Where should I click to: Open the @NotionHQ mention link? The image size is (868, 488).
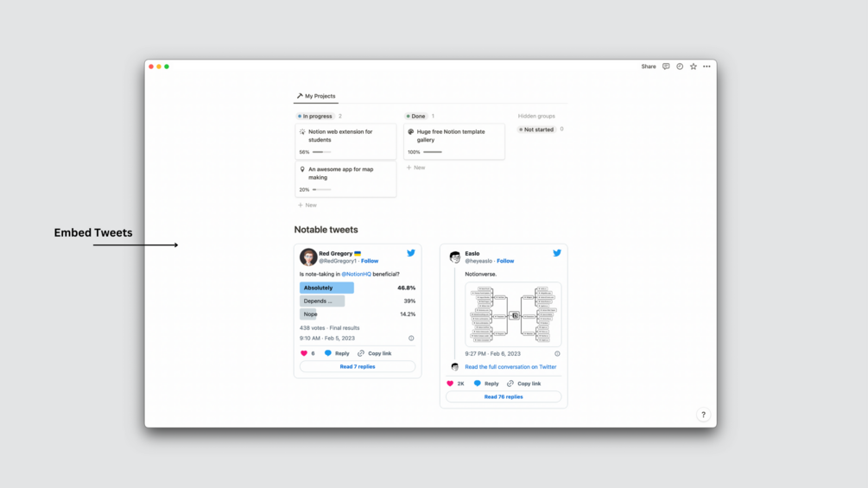357,275
